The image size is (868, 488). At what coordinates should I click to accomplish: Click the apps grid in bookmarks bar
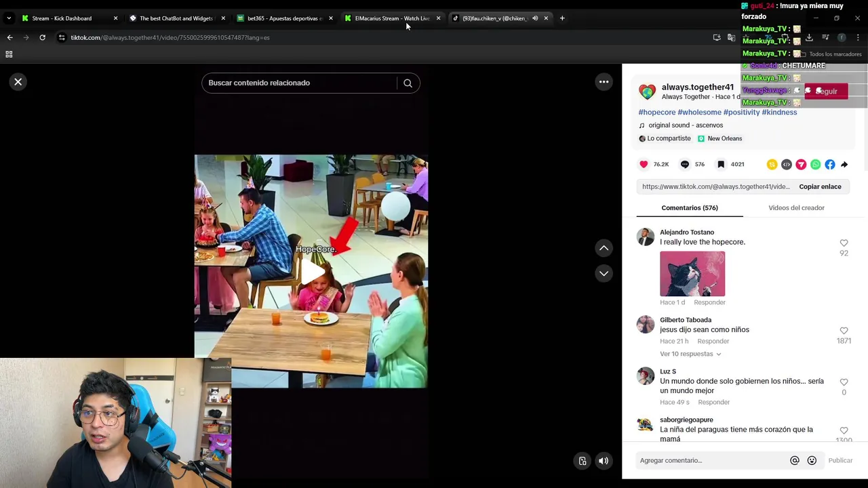tap(9, 54)
